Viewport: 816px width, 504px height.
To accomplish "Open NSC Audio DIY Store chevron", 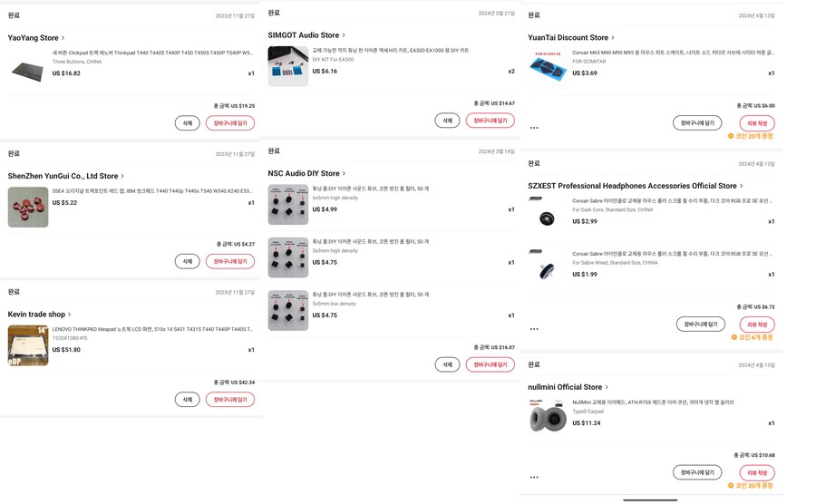I will point(345,173).
